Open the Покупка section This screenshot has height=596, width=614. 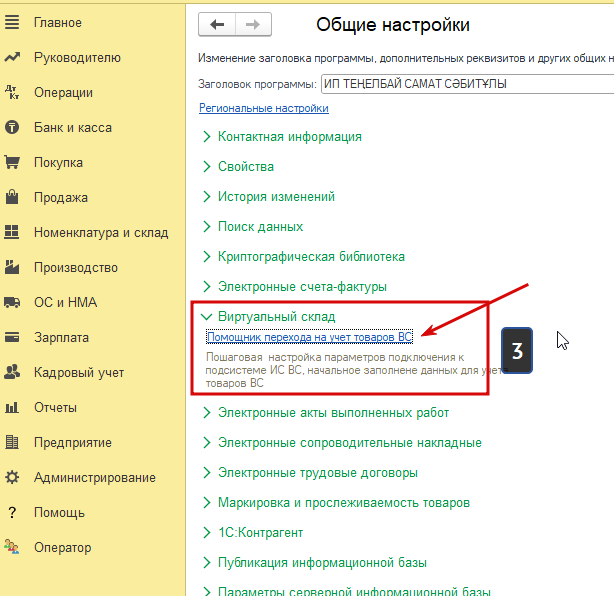(58, 162)
